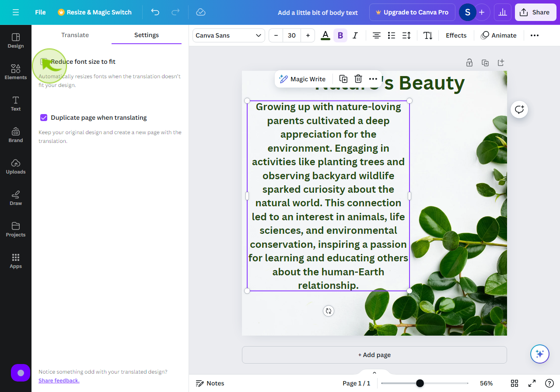Open the text color picker

click(x=325, y=35)
